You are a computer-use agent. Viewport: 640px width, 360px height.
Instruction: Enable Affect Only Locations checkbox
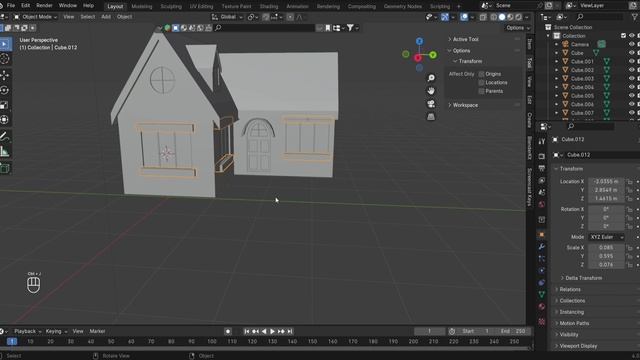(x=481, y=82)
